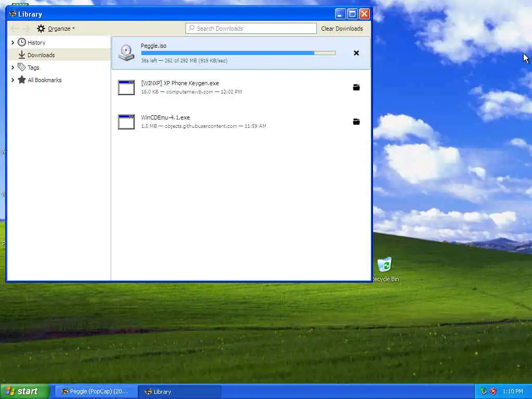532x399 pixels.
Task: Open the Start menu
Action: [x=24, y=391]
